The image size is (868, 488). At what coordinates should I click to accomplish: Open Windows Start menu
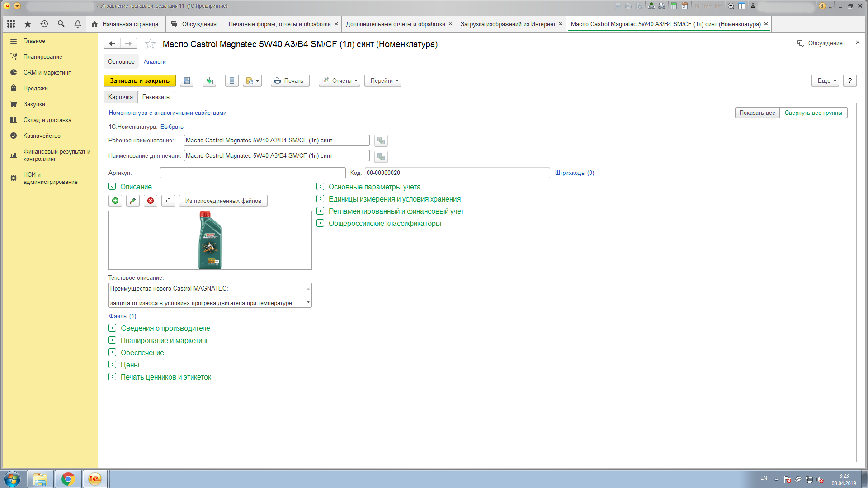pos(12,479)
